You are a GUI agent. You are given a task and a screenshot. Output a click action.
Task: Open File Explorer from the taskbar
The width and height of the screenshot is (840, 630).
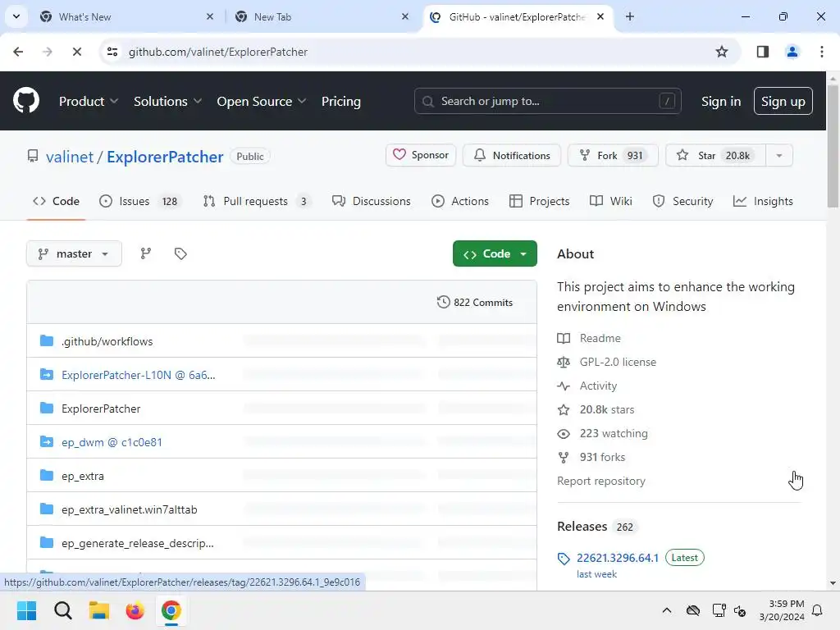[99, 610]
